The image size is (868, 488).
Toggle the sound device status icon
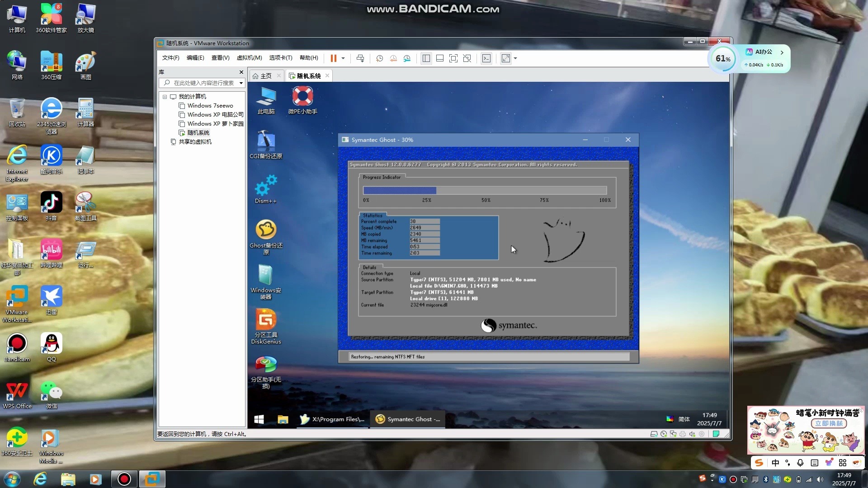(x=692, y=434)
